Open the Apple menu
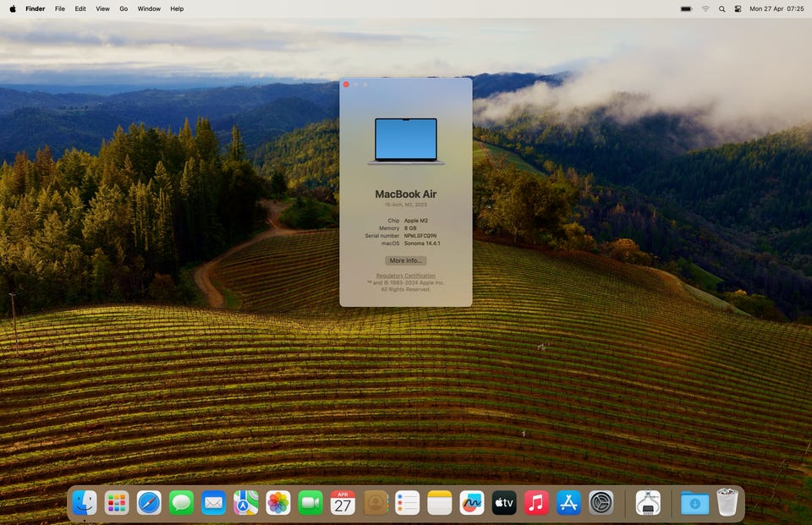Image resolution: width=812 pixels, height=525 pixels. pos(13,8)
